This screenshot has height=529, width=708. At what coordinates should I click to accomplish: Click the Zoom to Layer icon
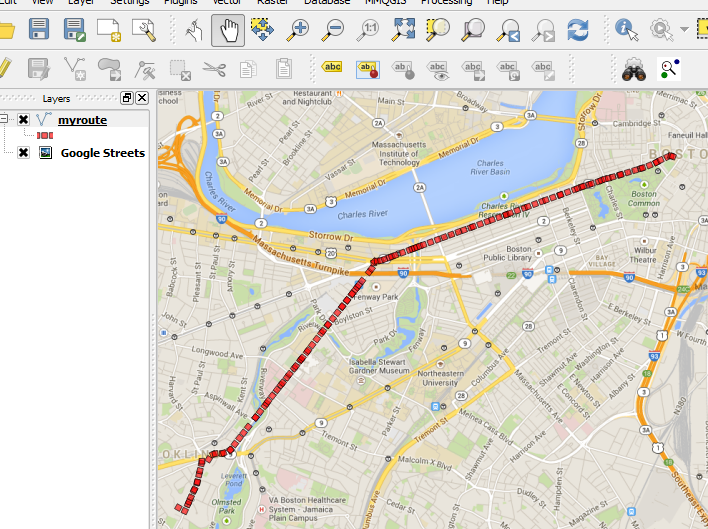click(x=473, y=29)
